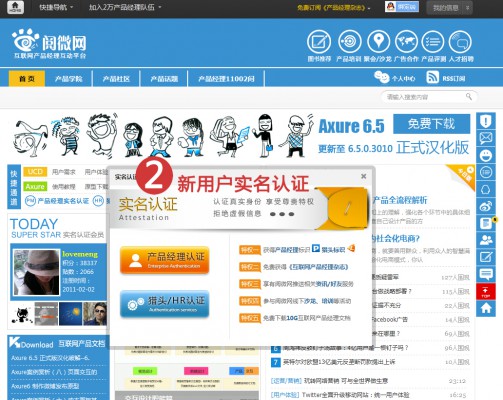Click the home icon in top bar

coord(15,7)
